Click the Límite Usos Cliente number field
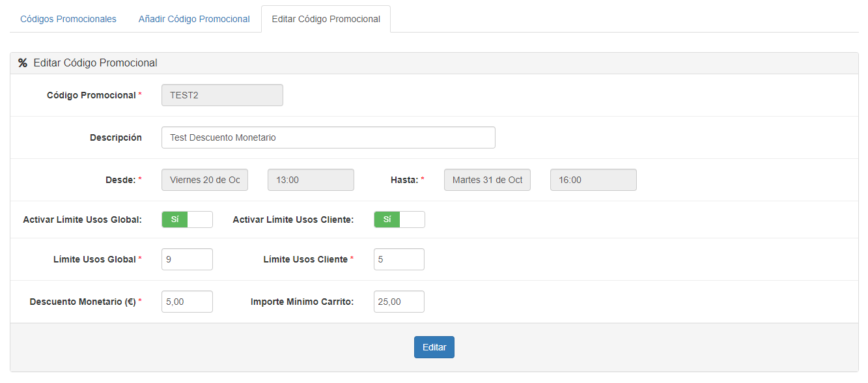 399,259
